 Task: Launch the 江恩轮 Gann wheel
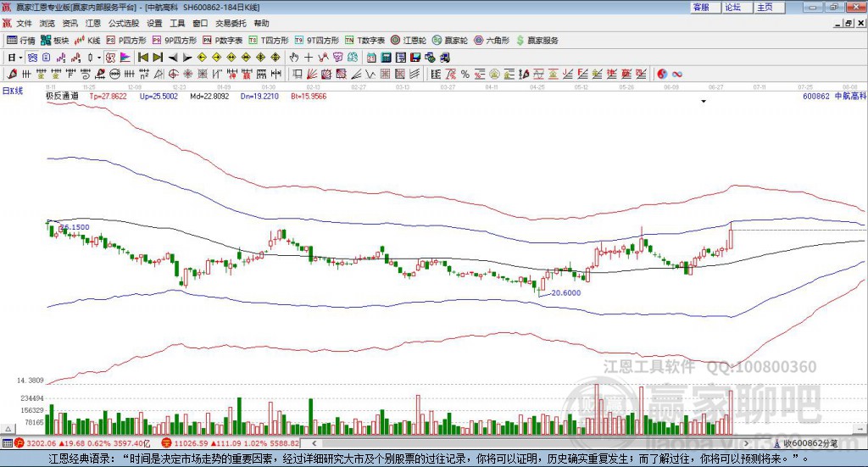click(x=409, y=41)
